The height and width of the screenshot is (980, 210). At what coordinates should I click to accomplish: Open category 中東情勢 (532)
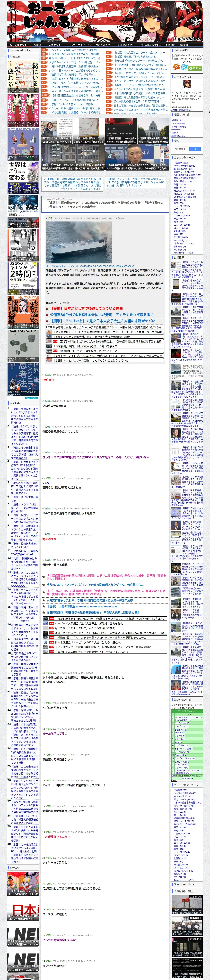click(x=181, y=163)
